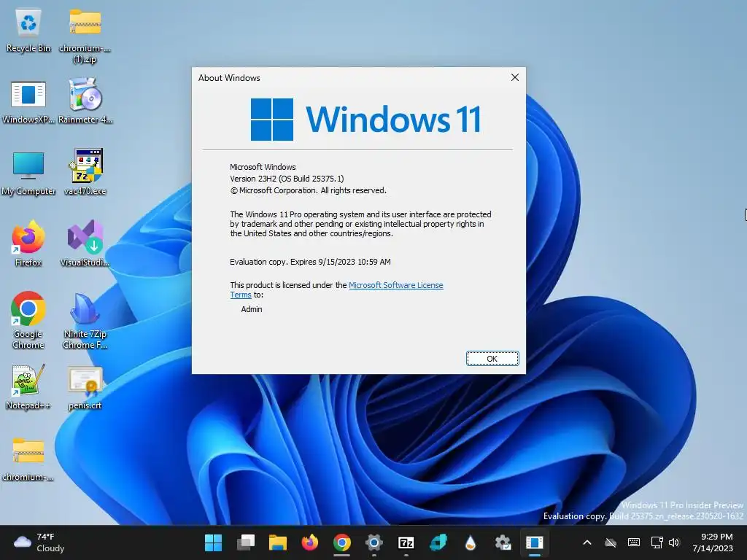747x560 pixels.
Task: Open the touch keyboard tray icon
Action: [x=634, y=542]
